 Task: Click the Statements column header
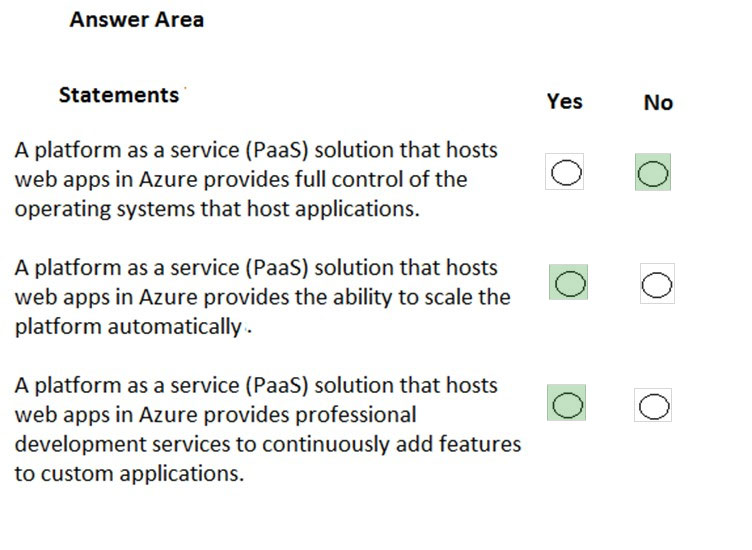[x=119, y=95]
